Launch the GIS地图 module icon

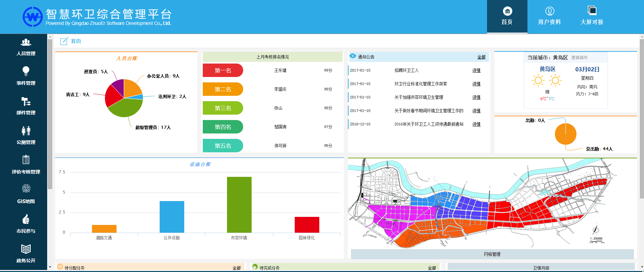tap(26, 189)
